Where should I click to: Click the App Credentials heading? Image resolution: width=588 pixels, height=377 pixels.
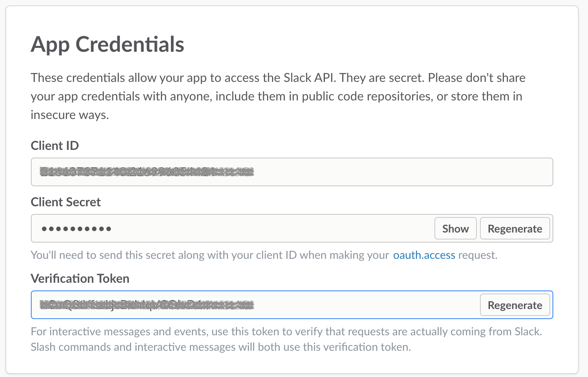[x=108, y=44]
